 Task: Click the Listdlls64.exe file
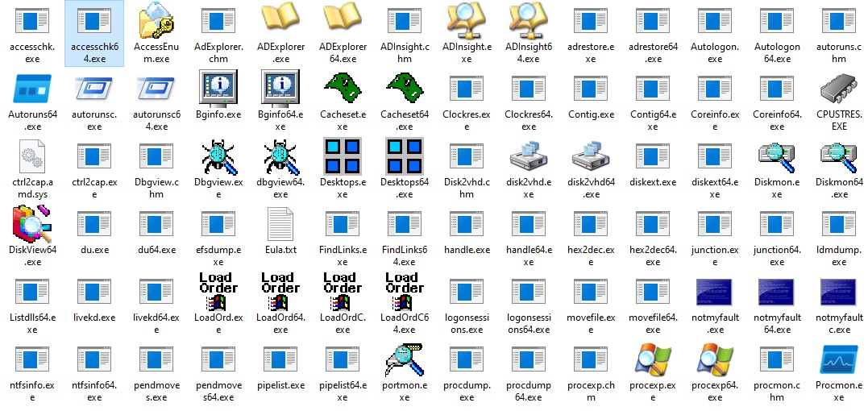pos(32,305)
